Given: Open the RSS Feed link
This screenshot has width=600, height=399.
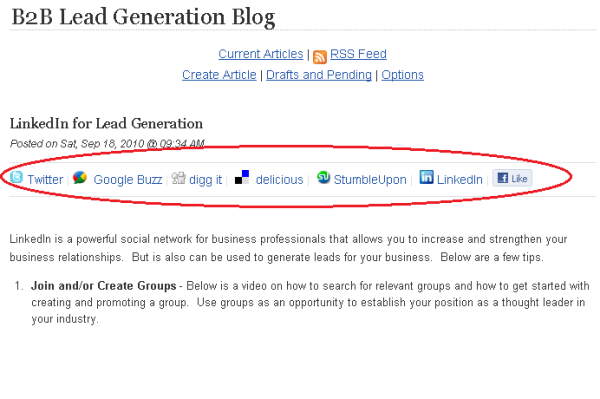Looking at the screenshot, I should click(x=358, y=54).
